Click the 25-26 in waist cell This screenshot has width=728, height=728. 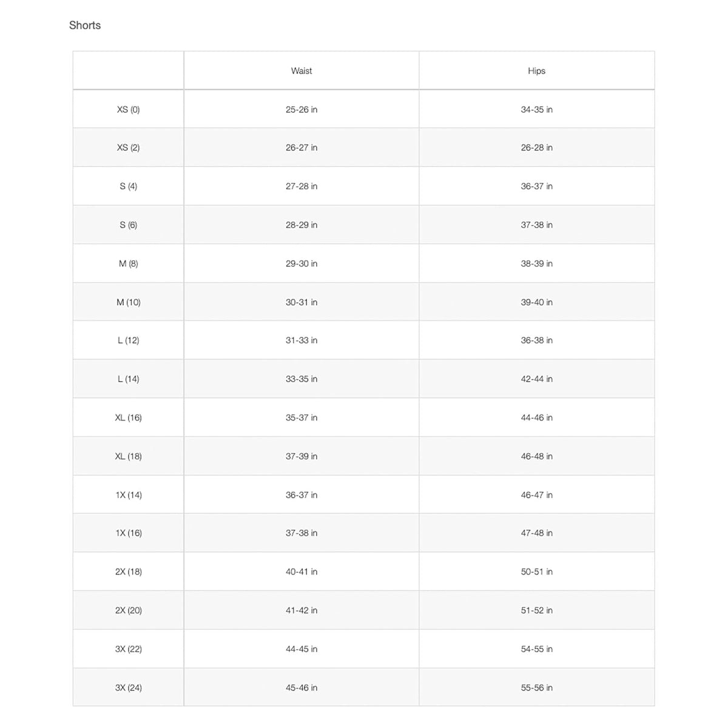tap(302, 110)
